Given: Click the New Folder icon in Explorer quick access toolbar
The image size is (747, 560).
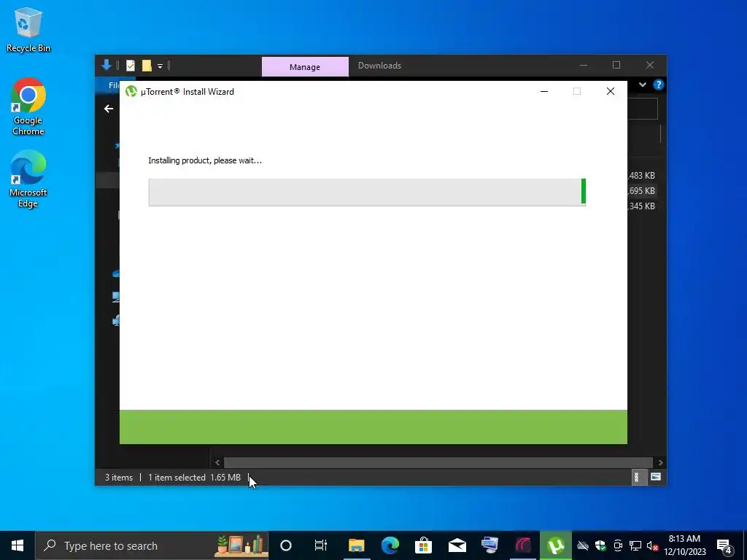Looking at the screenshot, I should 147,66.
